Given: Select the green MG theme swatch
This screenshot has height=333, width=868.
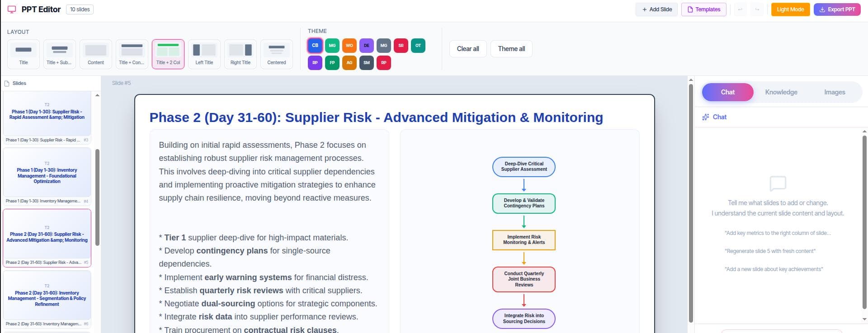Looking at the screenshot, I should click(x=332, y=45).
